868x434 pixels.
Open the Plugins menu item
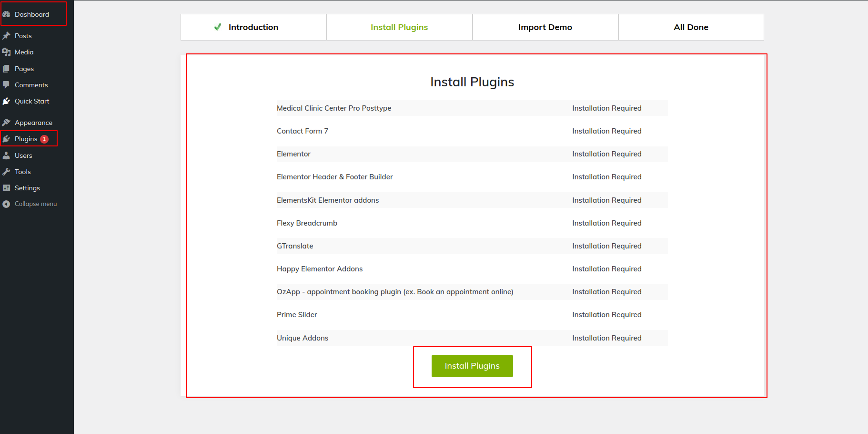(26, 139)
